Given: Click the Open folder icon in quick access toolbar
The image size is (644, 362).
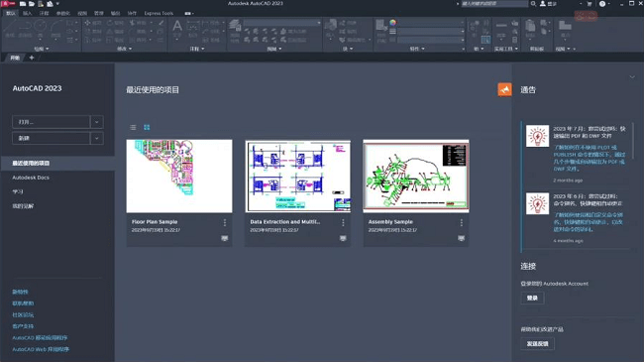Looking at the screenshot, I should (x=32, y=4).
